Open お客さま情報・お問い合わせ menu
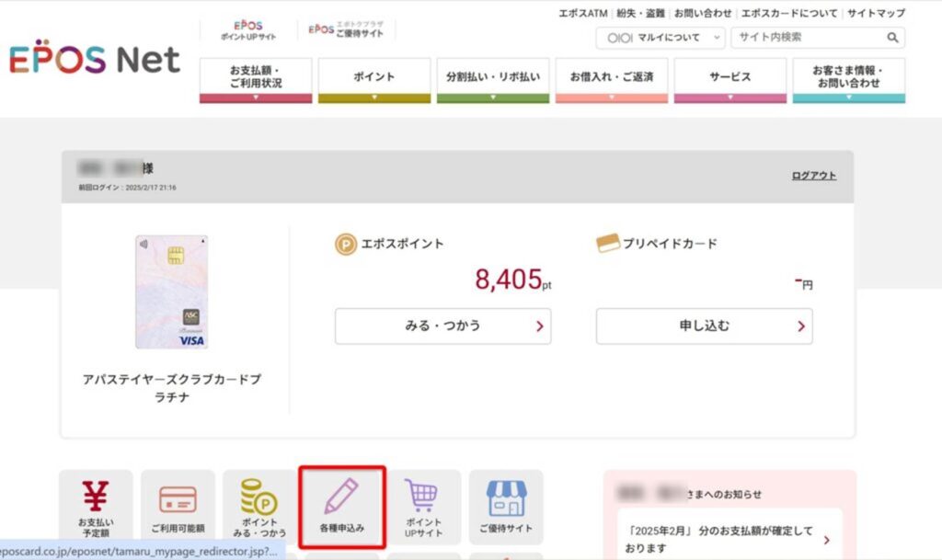 pyautogui.click(x=849, y=80)
